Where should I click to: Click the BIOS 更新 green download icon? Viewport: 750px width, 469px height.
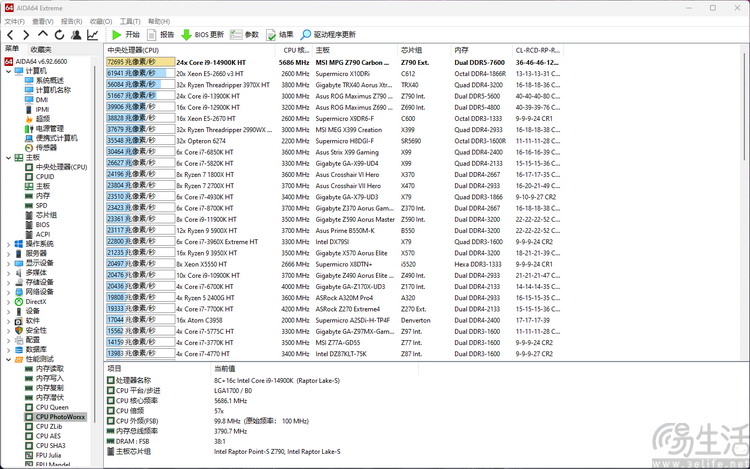coord(186,34)
